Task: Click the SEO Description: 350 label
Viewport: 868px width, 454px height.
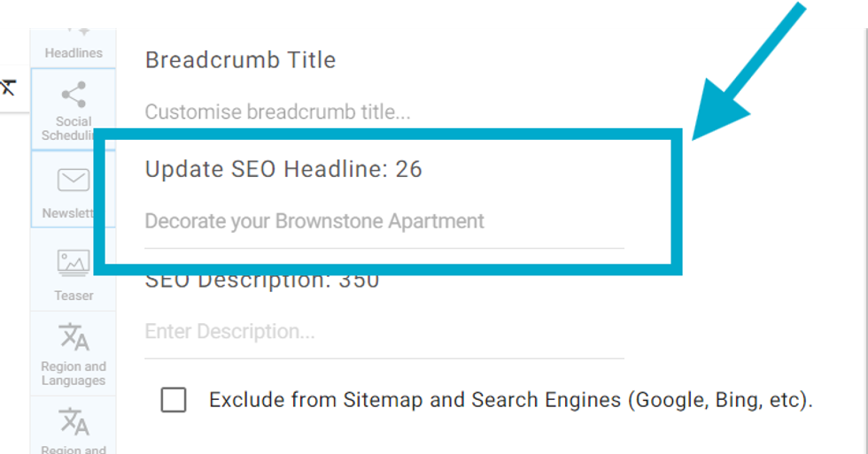Action: click(262, 281)
